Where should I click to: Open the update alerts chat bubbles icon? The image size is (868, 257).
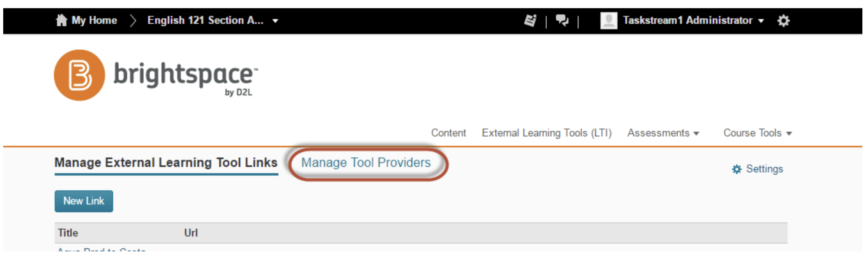tap(562, 20)
